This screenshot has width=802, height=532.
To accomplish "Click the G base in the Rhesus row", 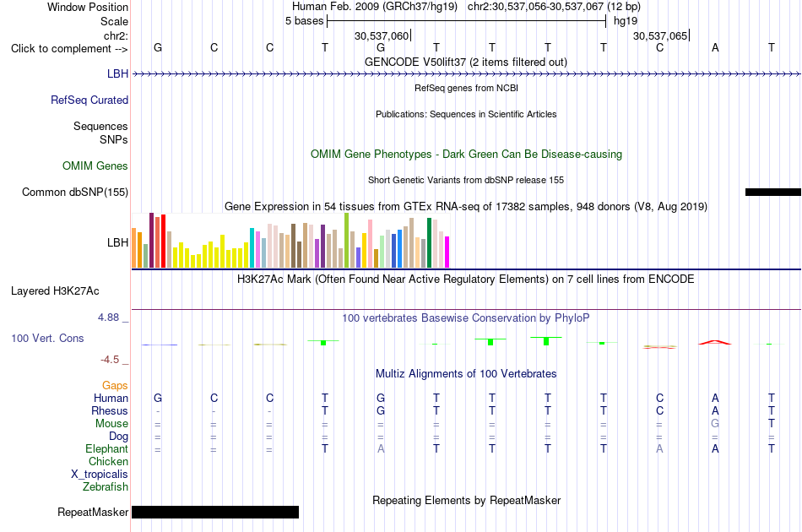I will click(x=381, y=410).
